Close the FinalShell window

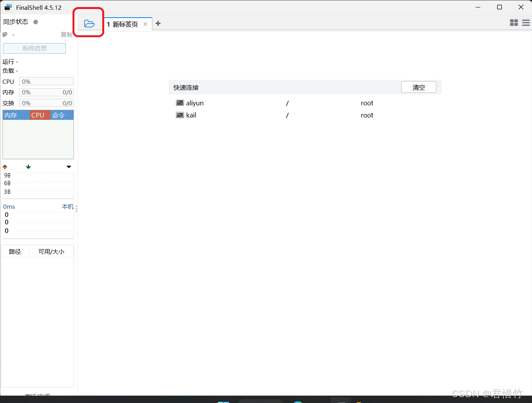coord(521,7)
